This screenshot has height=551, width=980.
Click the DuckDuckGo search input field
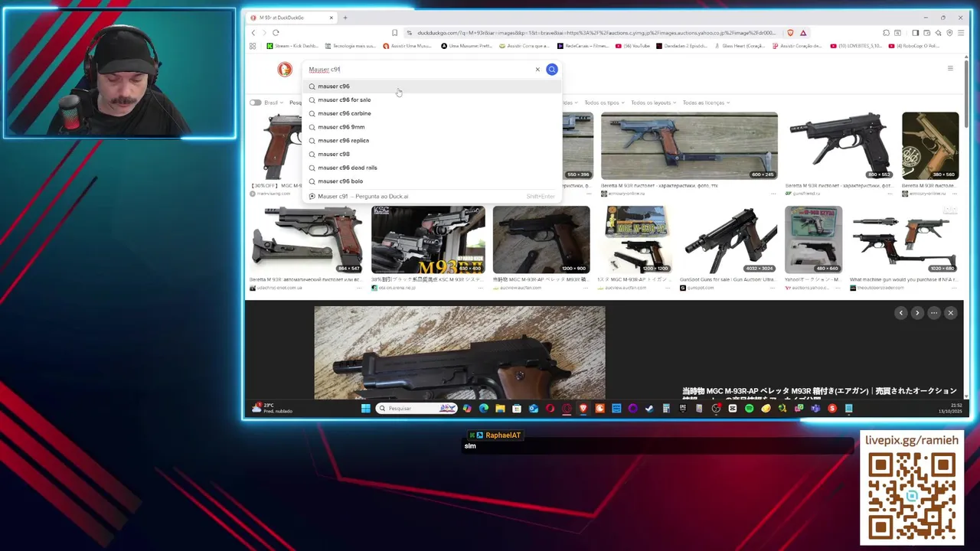[420, 70]
